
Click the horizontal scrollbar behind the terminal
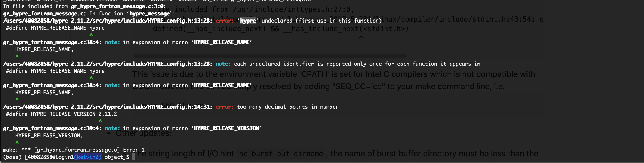[270, 56]
